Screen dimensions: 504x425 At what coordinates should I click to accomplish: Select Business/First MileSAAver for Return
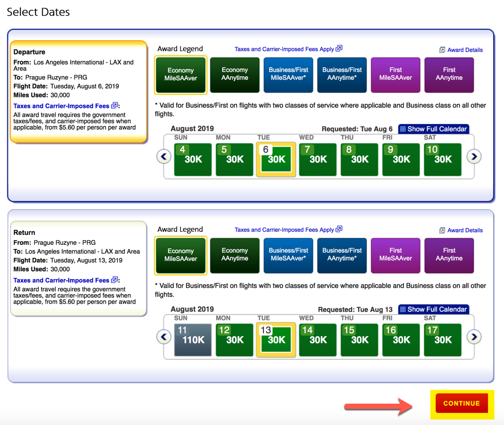point(288,255)
